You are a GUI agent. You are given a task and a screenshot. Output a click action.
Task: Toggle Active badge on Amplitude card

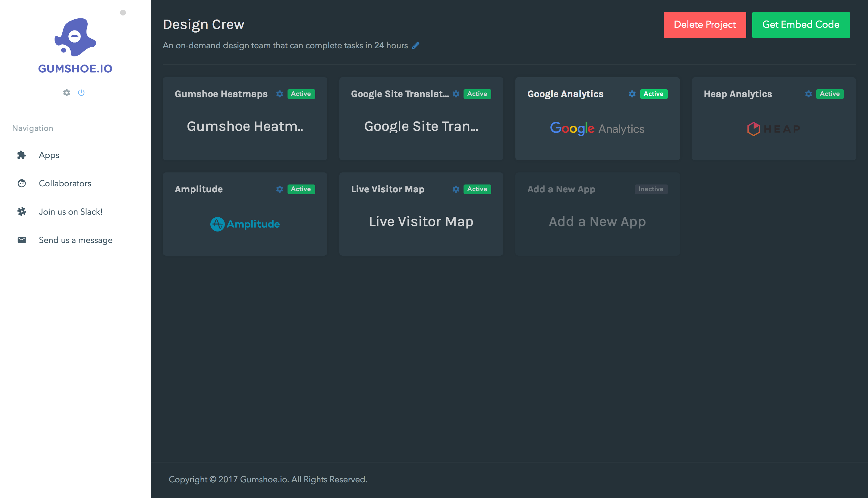click(x=301, y=189)
